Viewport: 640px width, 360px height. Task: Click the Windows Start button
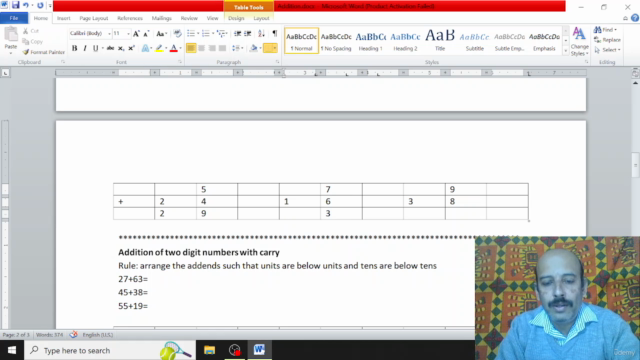coord(12,350)
